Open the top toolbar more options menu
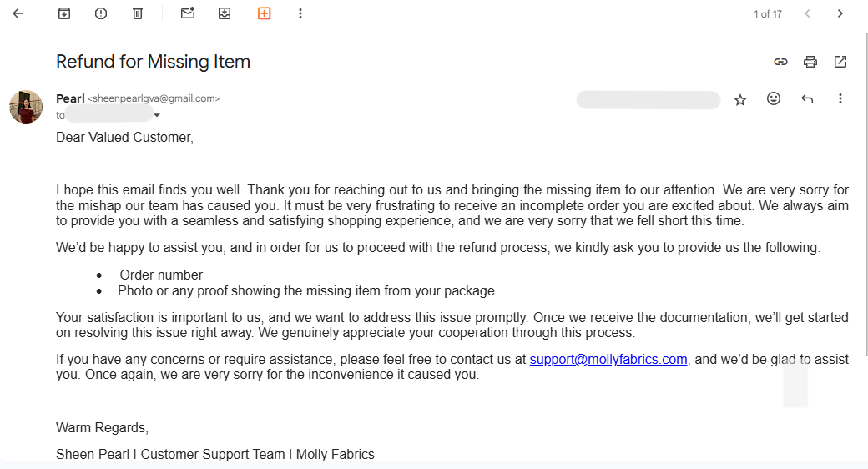Screen dimensions: 868x469 coord(300,13)
